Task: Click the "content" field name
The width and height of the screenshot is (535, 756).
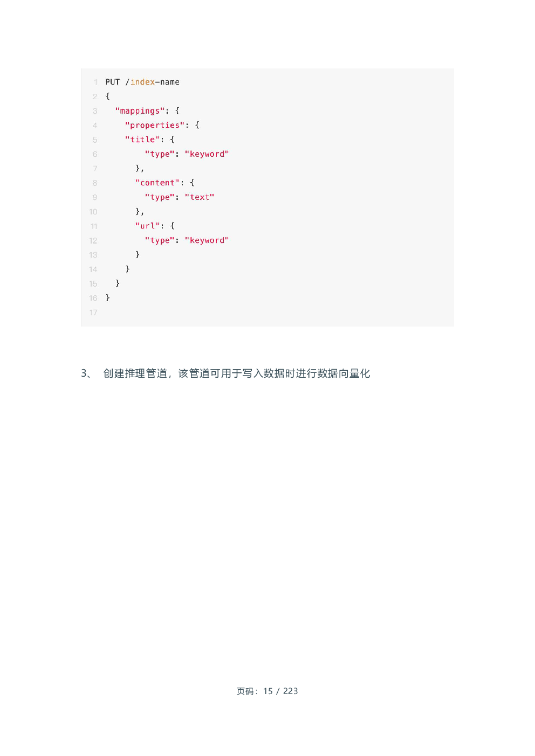Action: [x=157, y=183]
